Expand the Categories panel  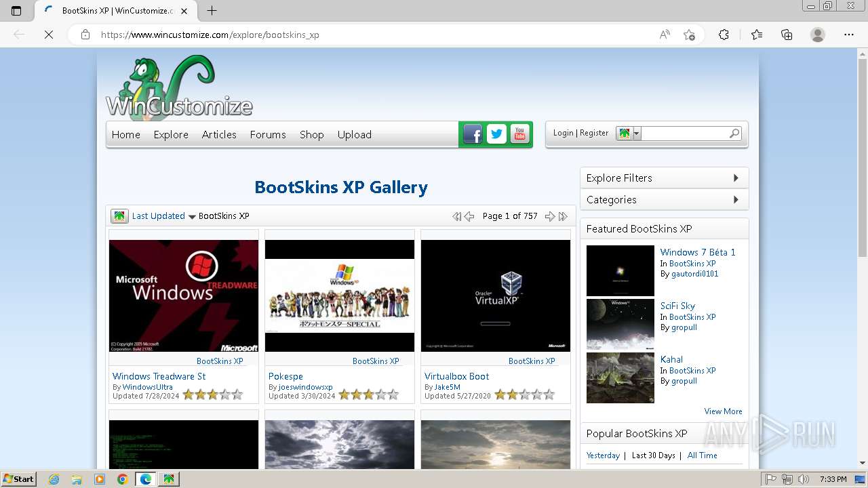pos(665,199)
